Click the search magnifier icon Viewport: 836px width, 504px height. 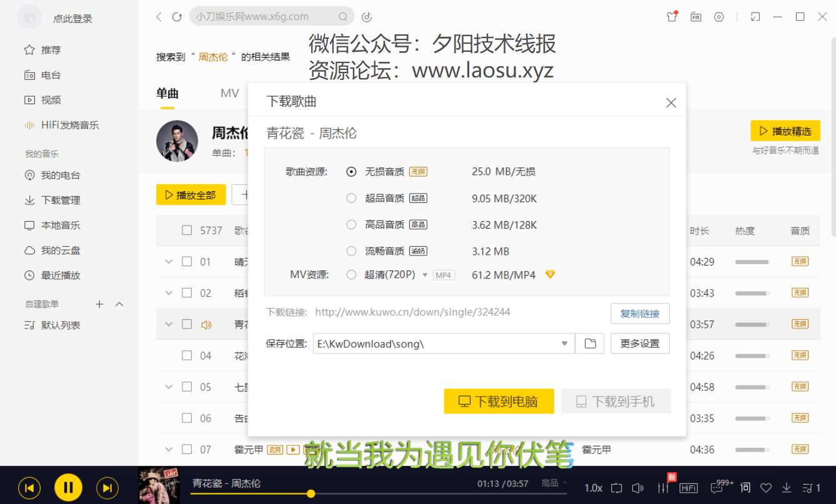pos(342,17)
